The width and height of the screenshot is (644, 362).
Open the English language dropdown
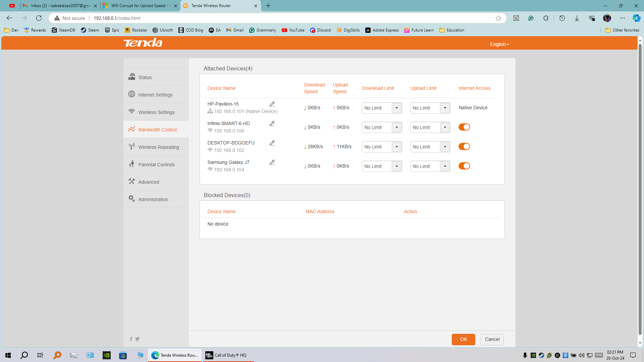[499, 44]
